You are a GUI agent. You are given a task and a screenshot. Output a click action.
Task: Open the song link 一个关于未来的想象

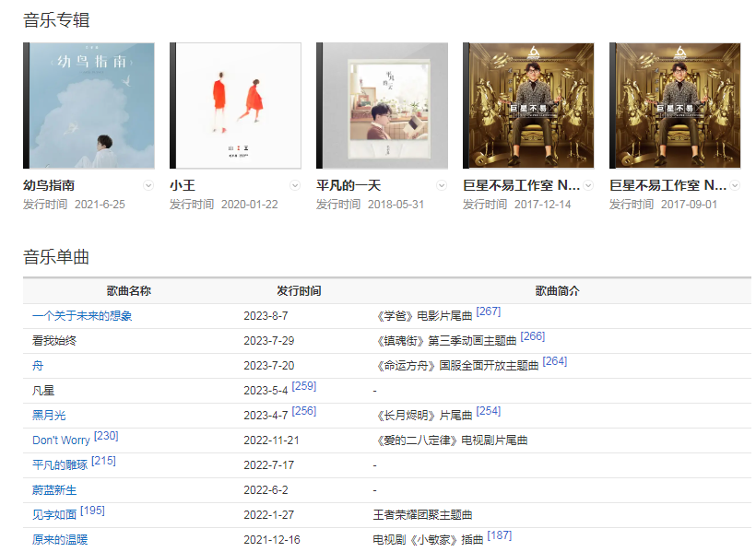pyautogui.click(x=82, y=316)
